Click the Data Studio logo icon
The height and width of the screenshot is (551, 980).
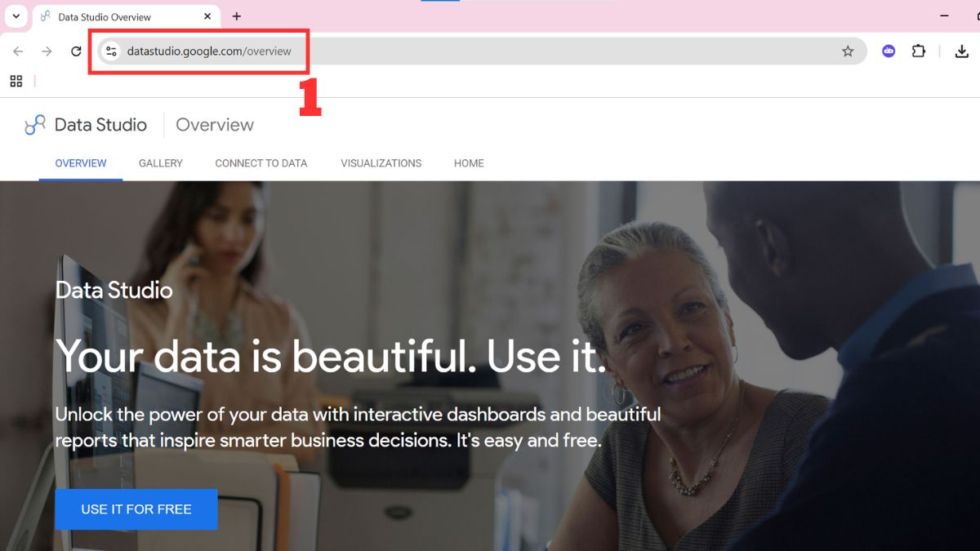(x=35, y=125)
